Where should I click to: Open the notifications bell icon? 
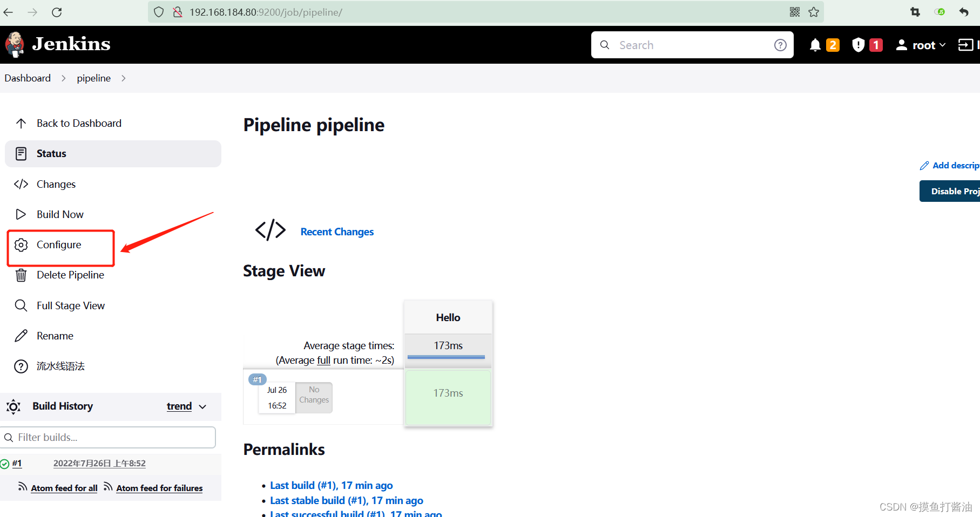(x=815, y=45)
